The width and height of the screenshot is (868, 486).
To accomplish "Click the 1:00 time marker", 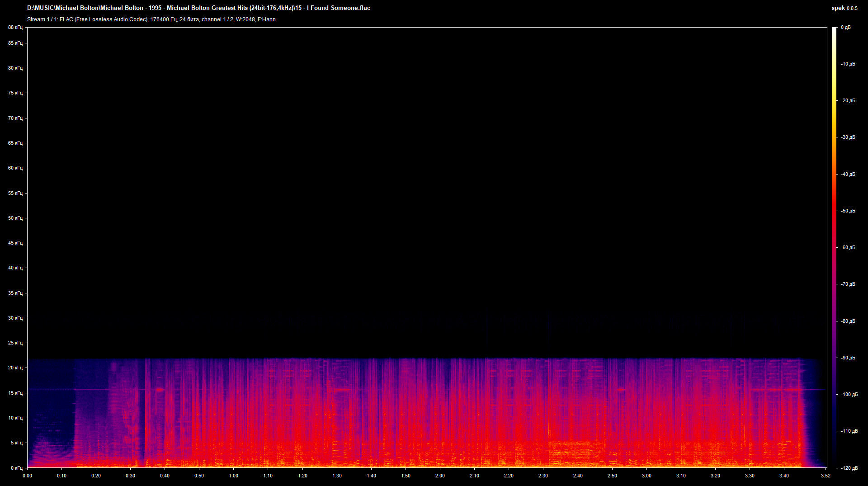I will (x=234, y=476).
